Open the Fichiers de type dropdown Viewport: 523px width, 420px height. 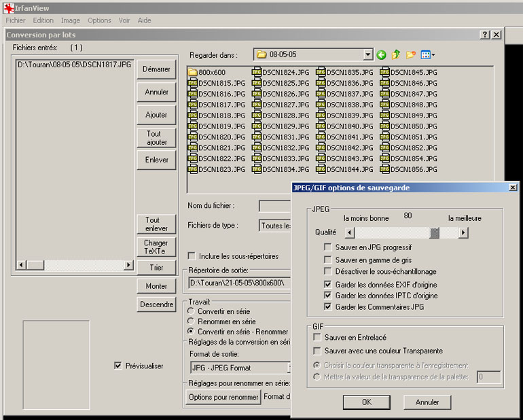tap(275, 226)
